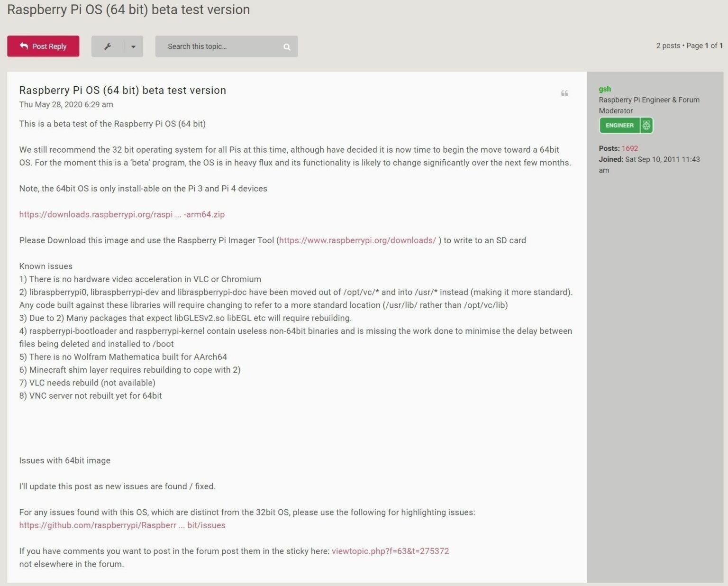The height and width of the screenshot is (586, 728).
Task: Follow the viewtopic sticky thread link
Action: click(x=390, y=551)
